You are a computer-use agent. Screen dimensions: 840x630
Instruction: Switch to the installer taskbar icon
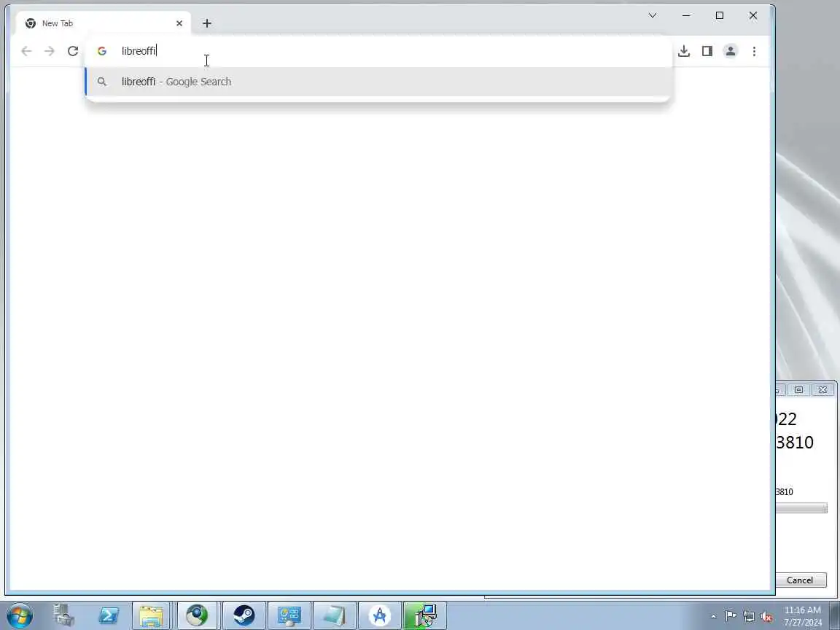click(x=425, y=615)
